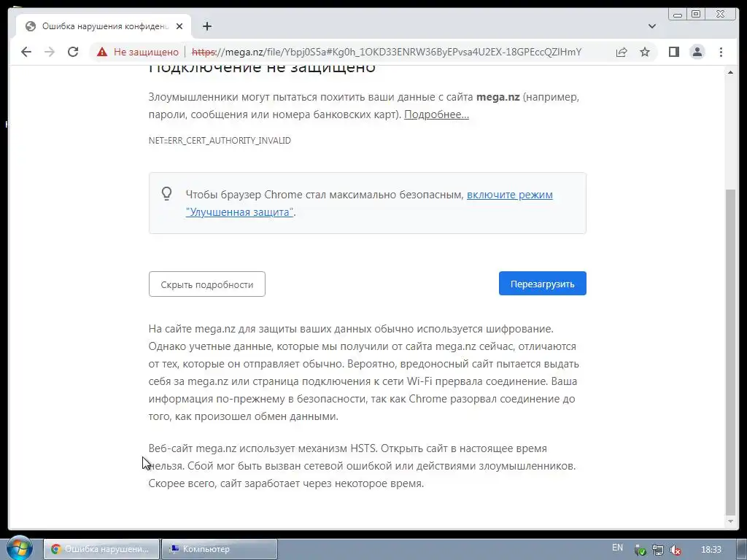Click the blue 'Перезагрузить' button
The height and width of the screenshot is (560, 747).
pos(542,284)
